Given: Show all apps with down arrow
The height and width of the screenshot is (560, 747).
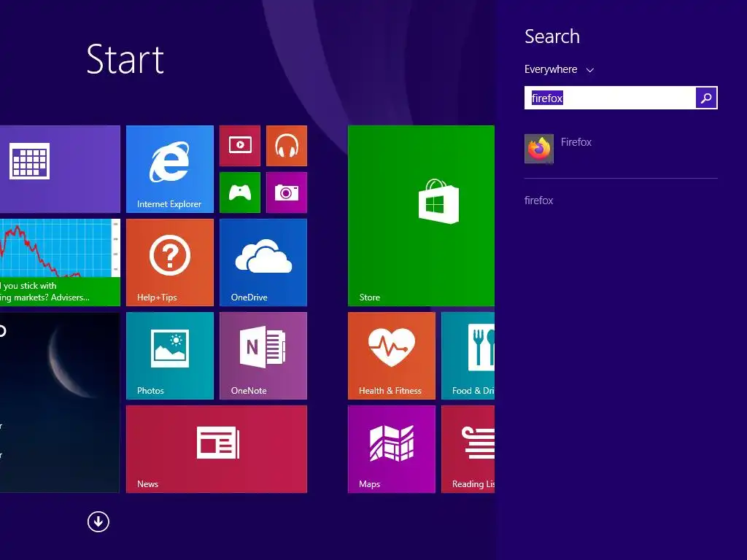Looking at the screenshot, I should click(98, 521).
